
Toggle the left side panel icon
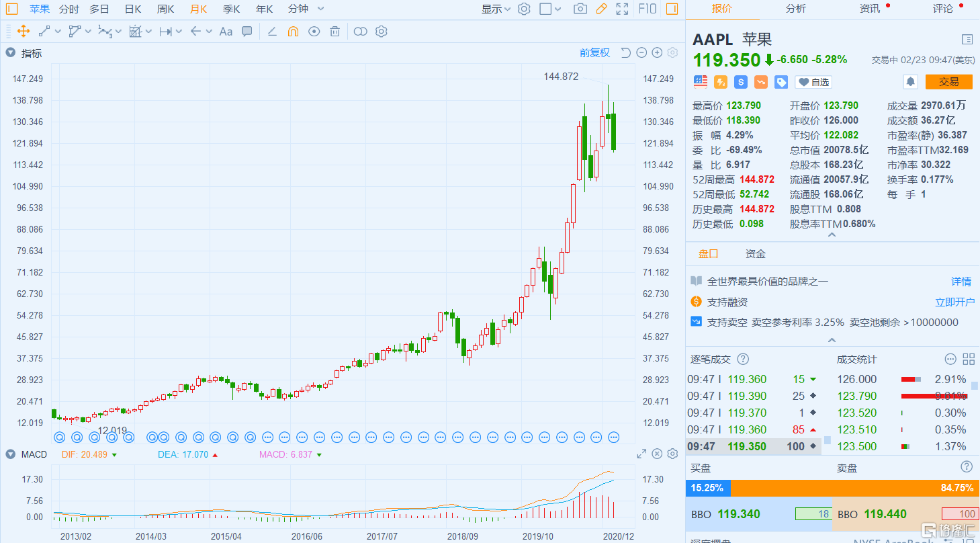click(12, 9)
